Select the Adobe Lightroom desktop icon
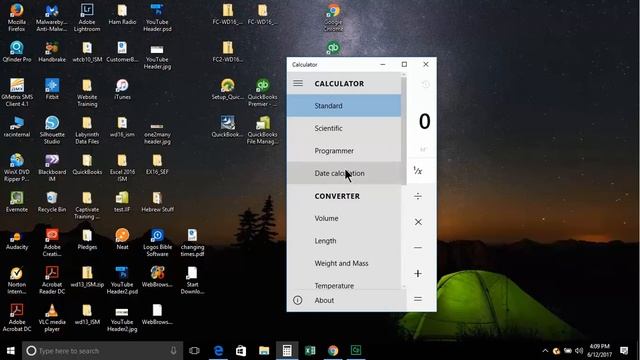Image resolution: width=640 pixels, height=360 pixels. point(87,17)
